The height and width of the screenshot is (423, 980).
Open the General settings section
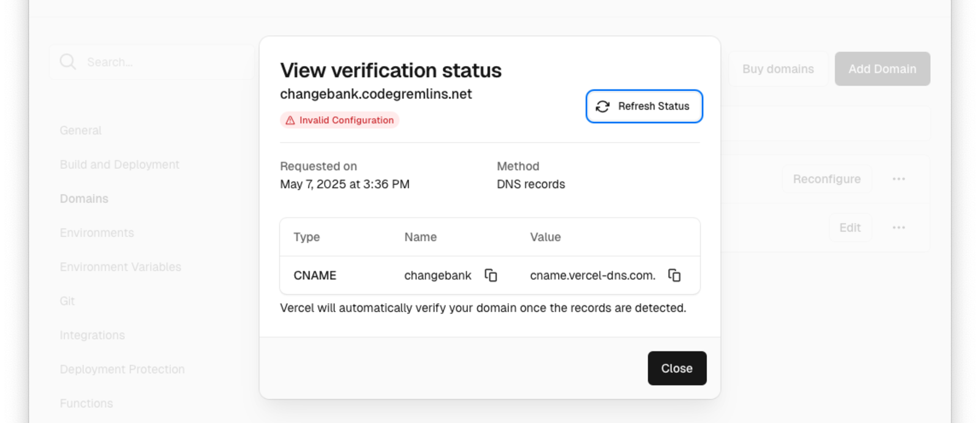coord(81,130)
